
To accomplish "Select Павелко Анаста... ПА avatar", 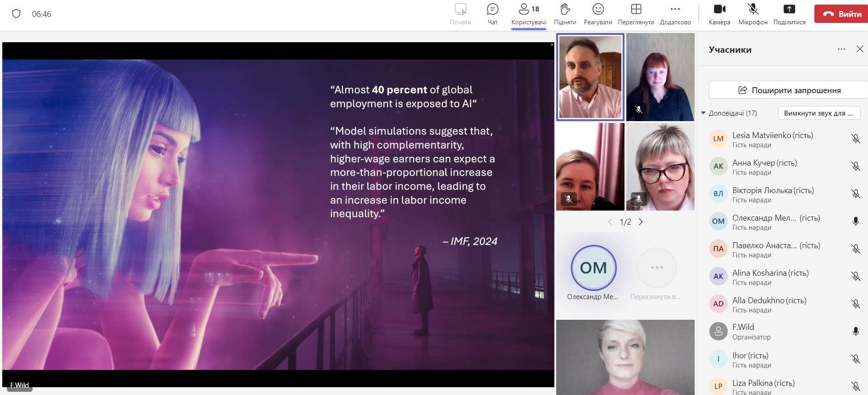I will click(719, 249).
